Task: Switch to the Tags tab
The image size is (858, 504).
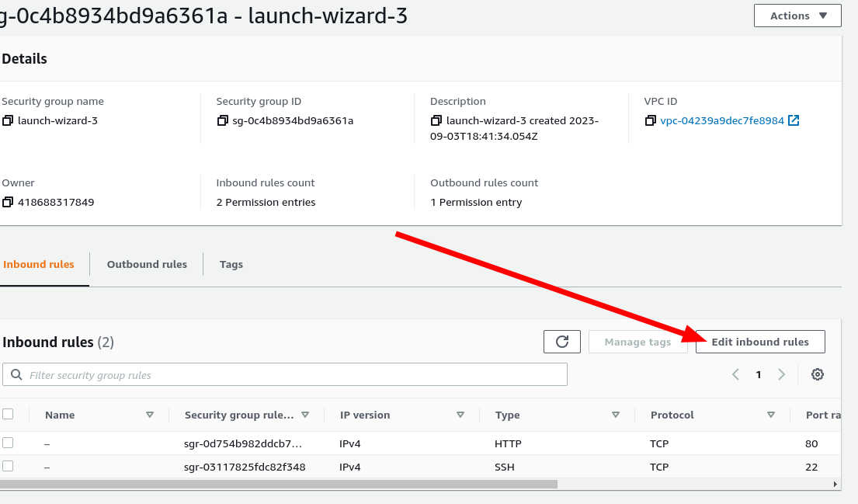Action: pos(231,264)
